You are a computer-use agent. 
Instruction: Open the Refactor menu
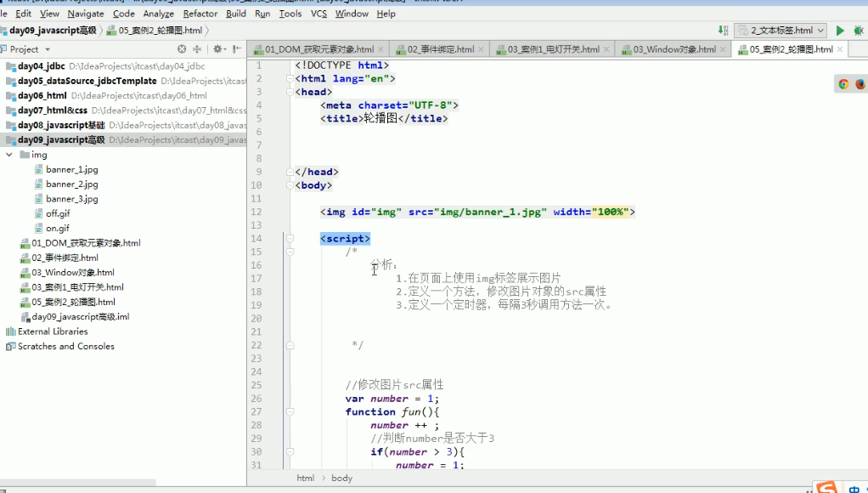pyautogui.click(x=200, y=14)
